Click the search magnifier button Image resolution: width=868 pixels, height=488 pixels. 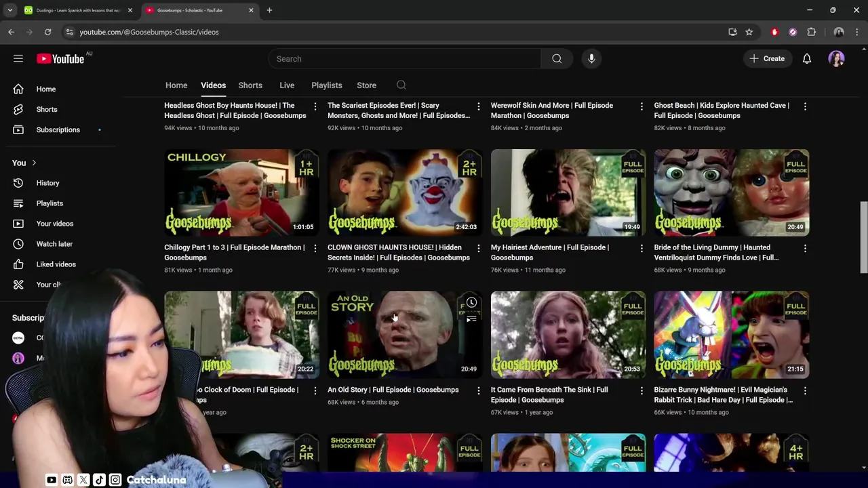tap(557, 59)
